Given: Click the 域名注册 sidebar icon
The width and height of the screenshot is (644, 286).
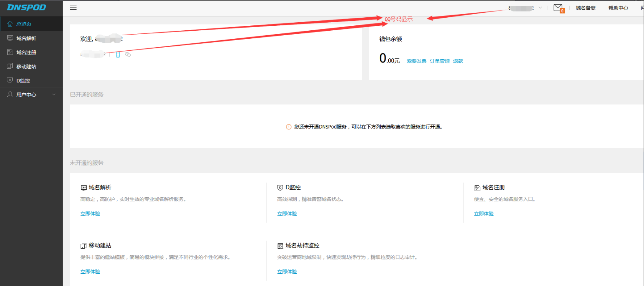Looking at the screenshot, I should pos(10,52).
